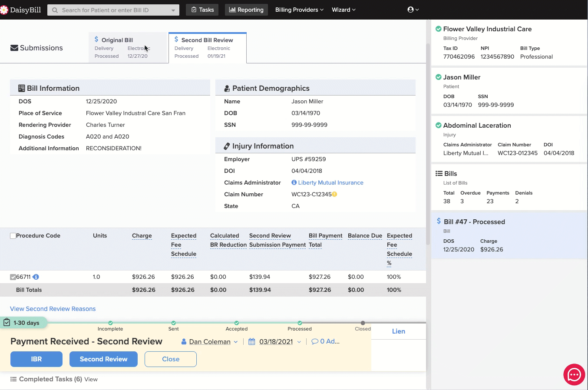The width and height of the screenshot is (588, 390).
Task: Click the Second Review button
Action: point(103,359)
